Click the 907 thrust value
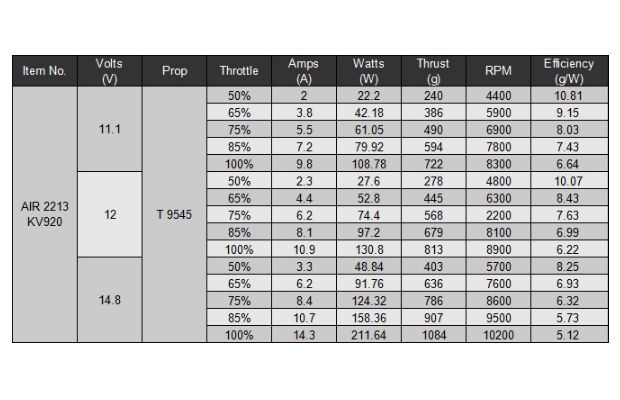The height and width of the screenshot is (400, 620). tap(434, 317)
